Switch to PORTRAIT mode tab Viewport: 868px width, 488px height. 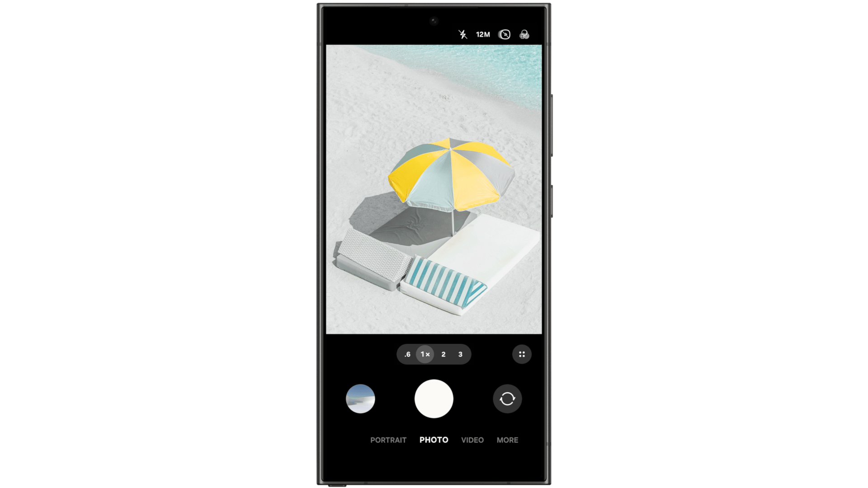(x=388, y=440)
